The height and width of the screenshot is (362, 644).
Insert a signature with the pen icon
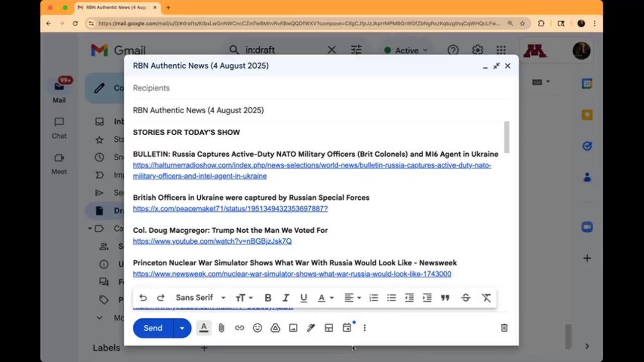[x=311, y=328]
